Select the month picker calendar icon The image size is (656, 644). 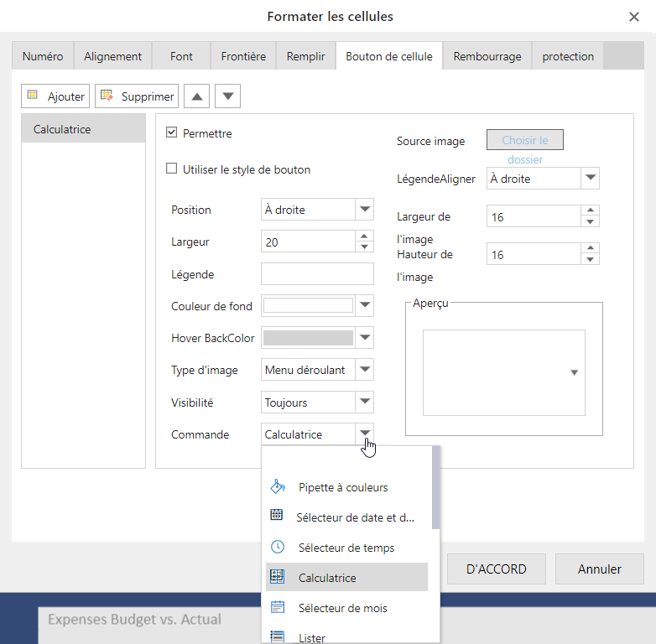pos(278,607)
